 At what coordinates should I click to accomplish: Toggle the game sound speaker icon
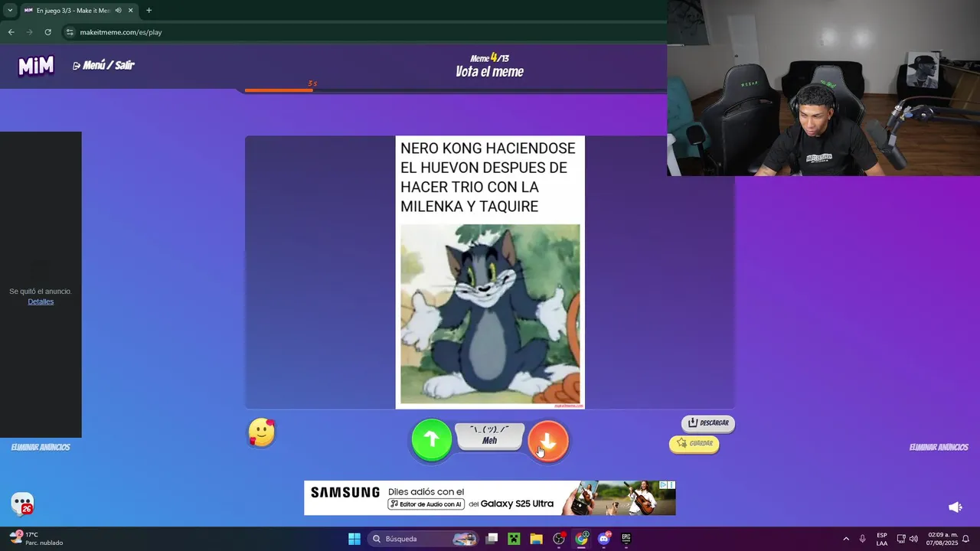955,507
